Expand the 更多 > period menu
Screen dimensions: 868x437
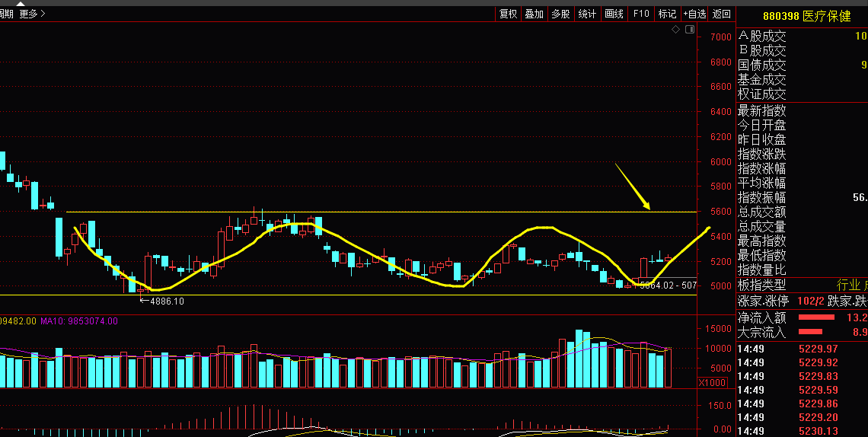pyautogui.click(x=32, y=14)
